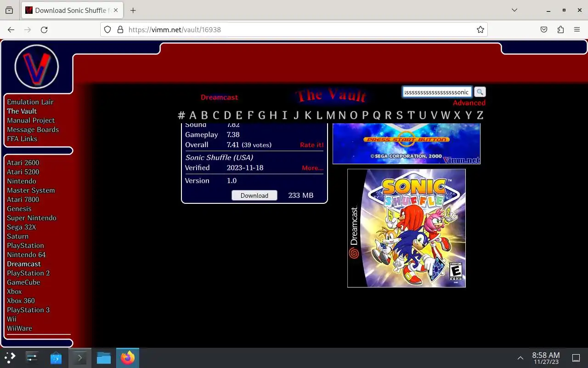Screen dimensions: 588x368
Task: Select WiiWare in the sidebar
Action: pyautogui.click(x=19, y=328)
